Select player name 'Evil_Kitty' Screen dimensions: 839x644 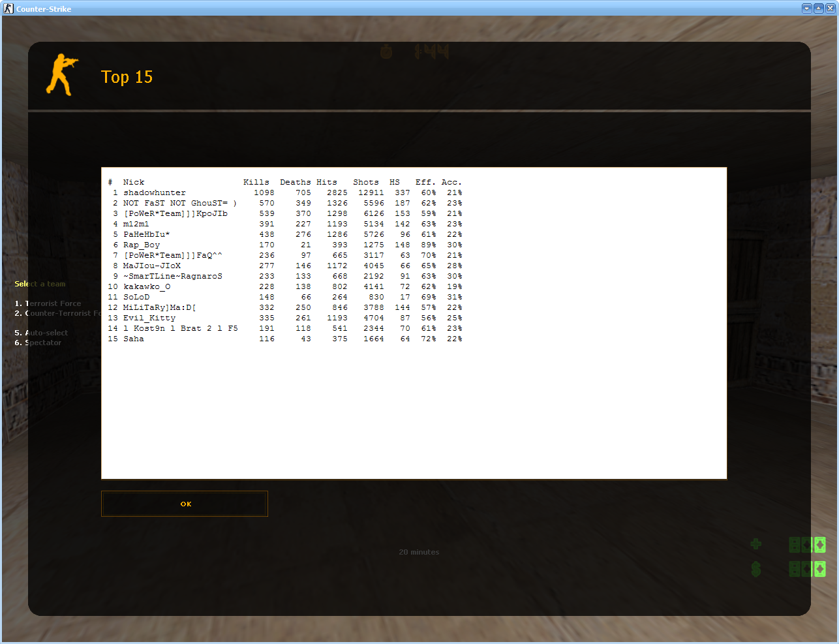click(149, 318)
